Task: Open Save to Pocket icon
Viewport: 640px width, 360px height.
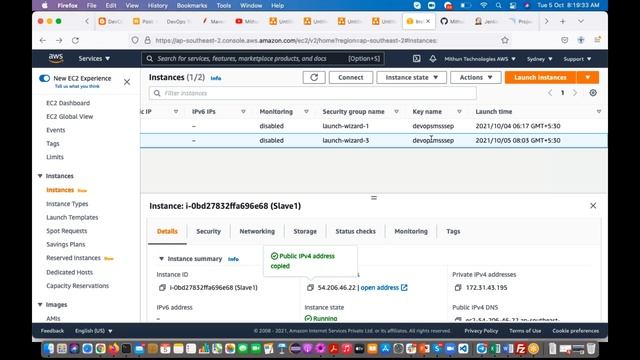Action: pyautogui.click(x=564, y=40)
